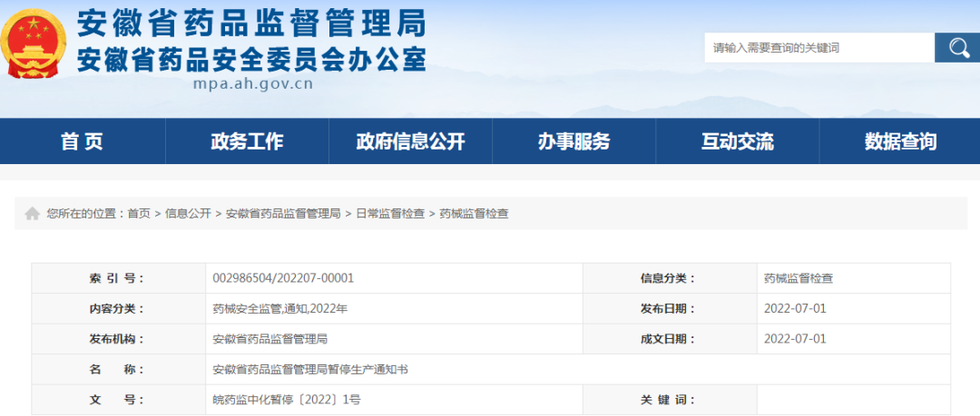Select the 数据查询 navigation item

pos(900,141)
